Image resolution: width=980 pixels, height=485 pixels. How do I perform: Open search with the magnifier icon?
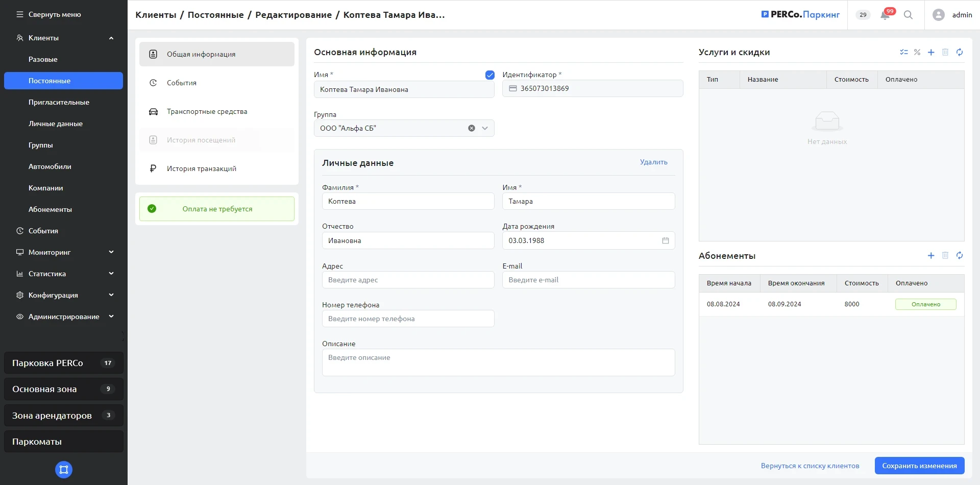(908, 15)
